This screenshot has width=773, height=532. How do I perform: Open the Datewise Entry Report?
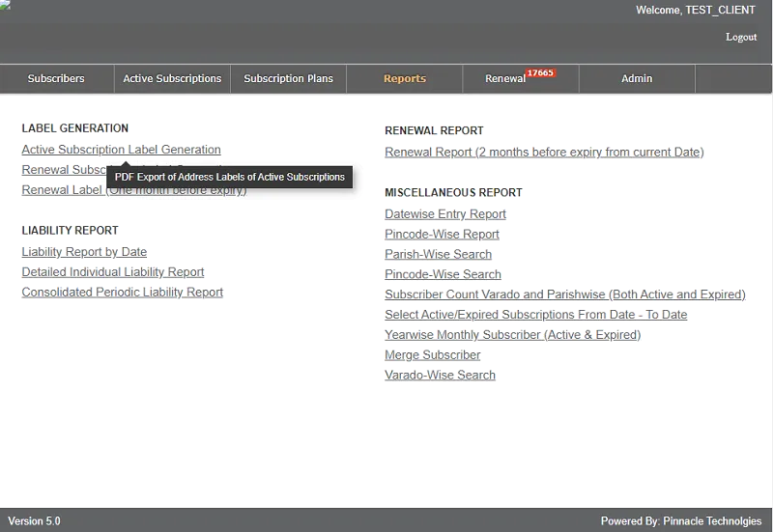445,214
